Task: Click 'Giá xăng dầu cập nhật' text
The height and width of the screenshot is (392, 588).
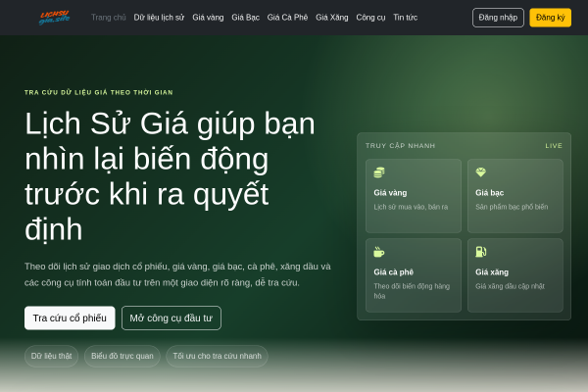Action: [510, 286]
